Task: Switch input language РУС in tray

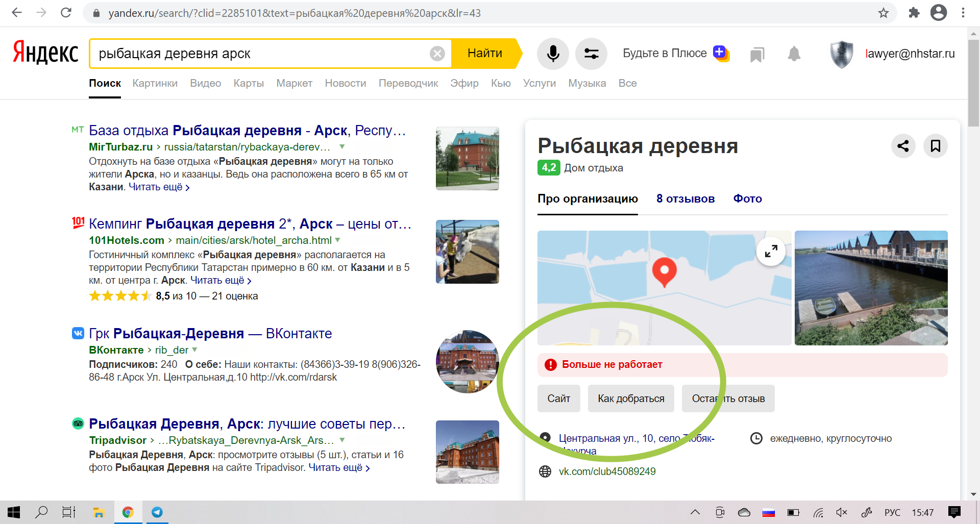Action: click(x=892, y=512)
